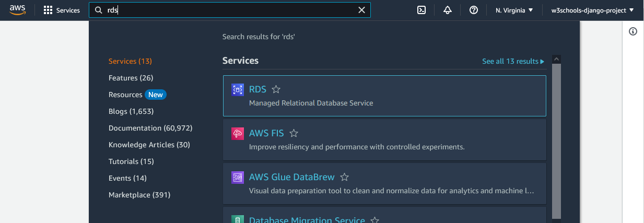This screenshot has height=223, width=644.
Task: Favorite RDS with the star toggle
Action: (x=276, y=90)
